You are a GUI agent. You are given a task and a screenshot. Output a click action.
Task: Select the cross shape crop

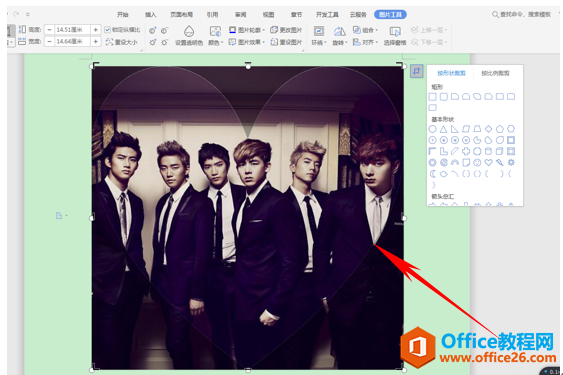(x=466, y=151)
